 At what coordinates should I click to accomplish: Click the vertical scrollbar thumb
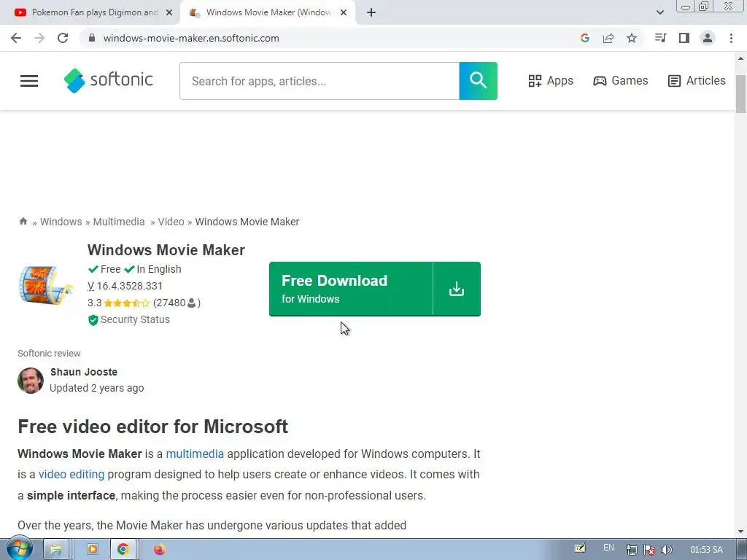pyautogui.click(x=741, y=94)
